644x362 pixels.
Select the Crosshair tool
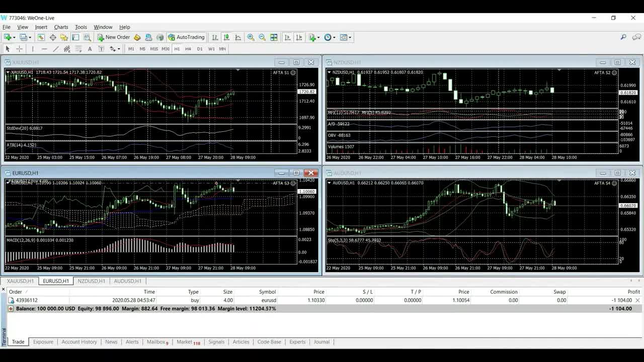[x=19, y=49]
